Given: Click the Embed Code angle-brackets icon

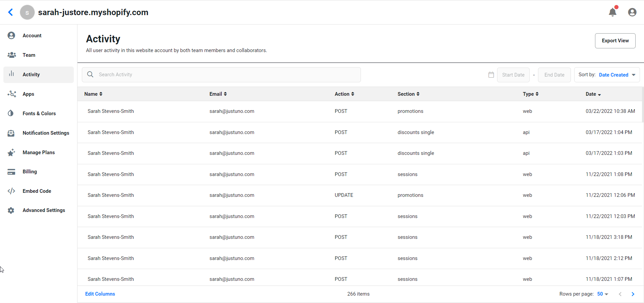Looking at the screenshot, I should click(11, 191).
